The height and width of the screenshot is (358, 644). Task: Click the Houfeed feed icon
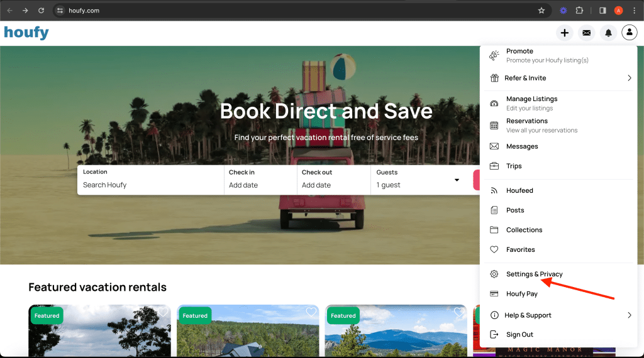pos(494,190)
